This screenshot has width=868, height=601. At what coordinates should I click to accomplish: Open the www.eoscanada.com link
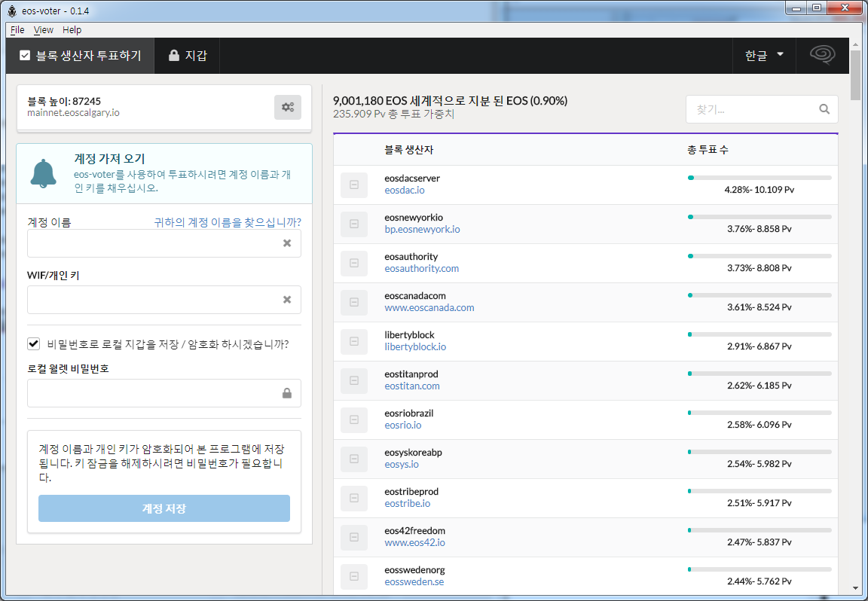(x=429, y=308)
